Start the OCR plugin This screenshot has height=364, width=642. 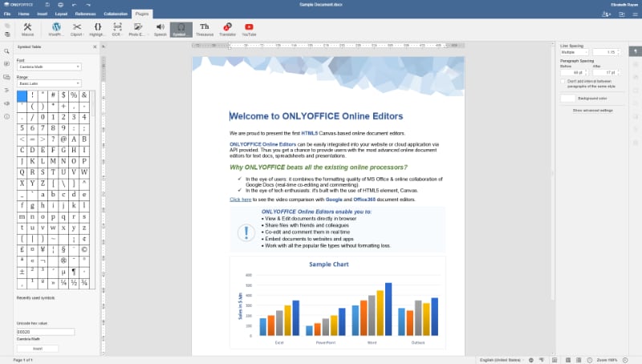point(117,30)
